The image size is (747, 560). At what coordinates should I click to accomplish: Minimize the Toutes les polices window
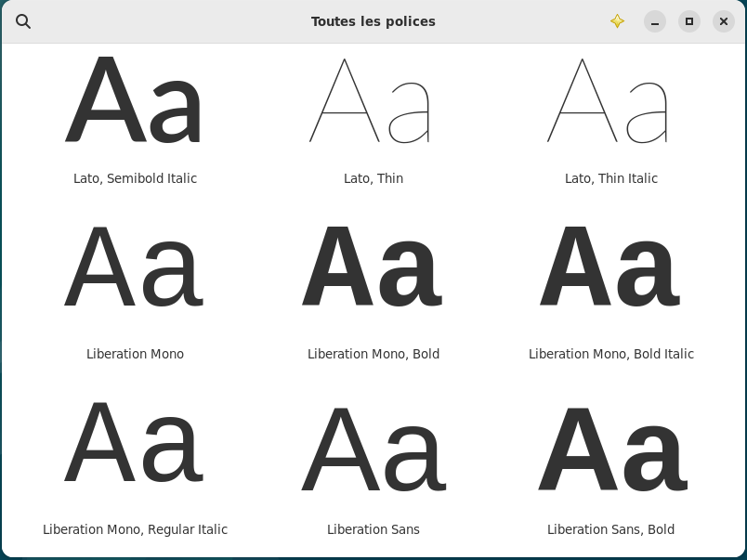(x=655, y=21)
